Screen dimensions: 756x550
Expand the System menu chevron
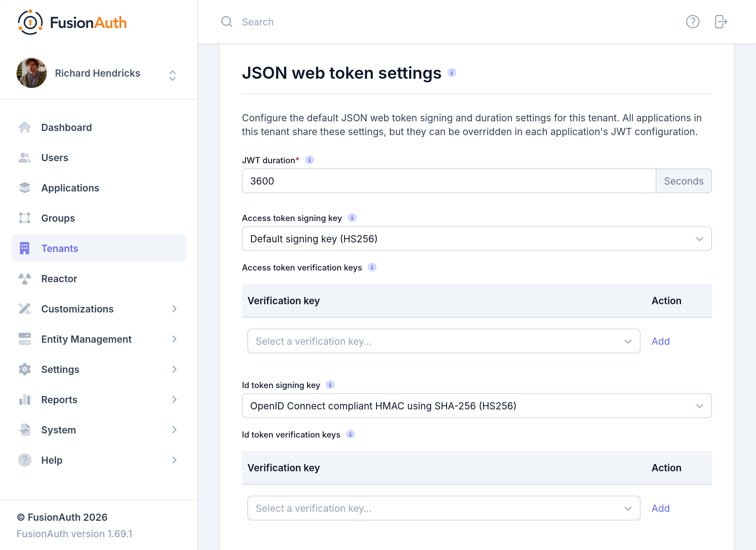174,430
